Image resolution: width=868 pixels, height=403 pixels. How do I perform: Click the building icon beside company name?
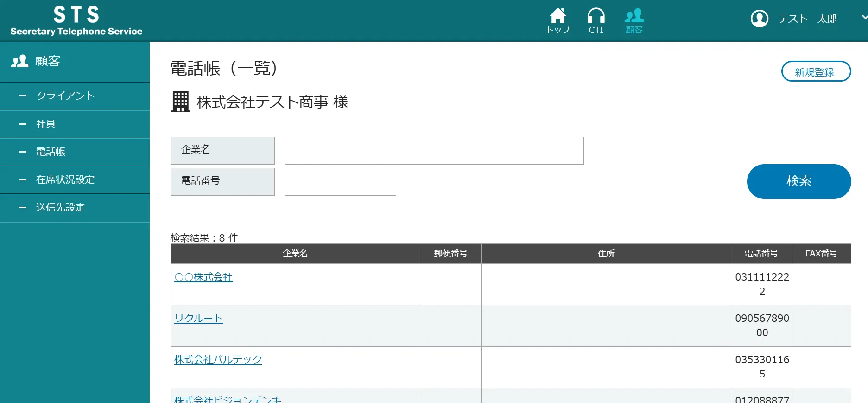tap(180, 102)
